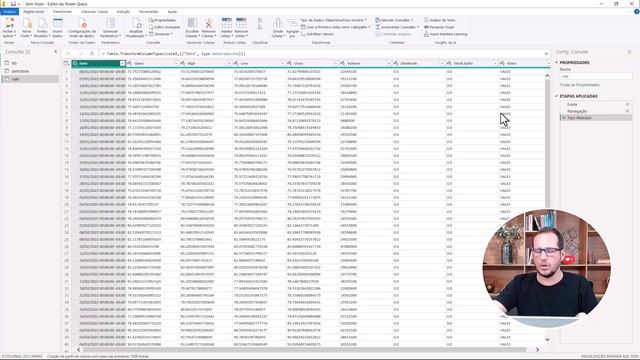Select the petrobras query

(30, 71)
